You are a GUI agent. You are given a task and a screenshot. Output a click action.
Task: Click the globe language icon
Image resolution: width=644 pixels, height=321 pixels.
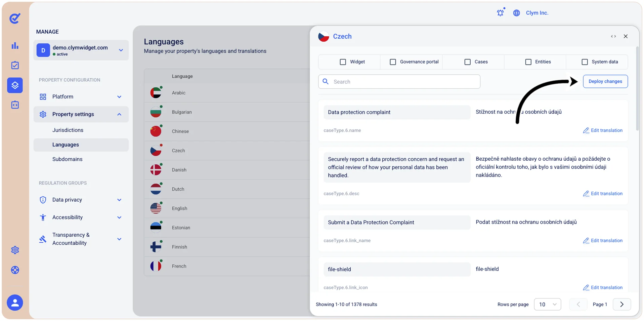pyautogui.click(x=516, y=13)
